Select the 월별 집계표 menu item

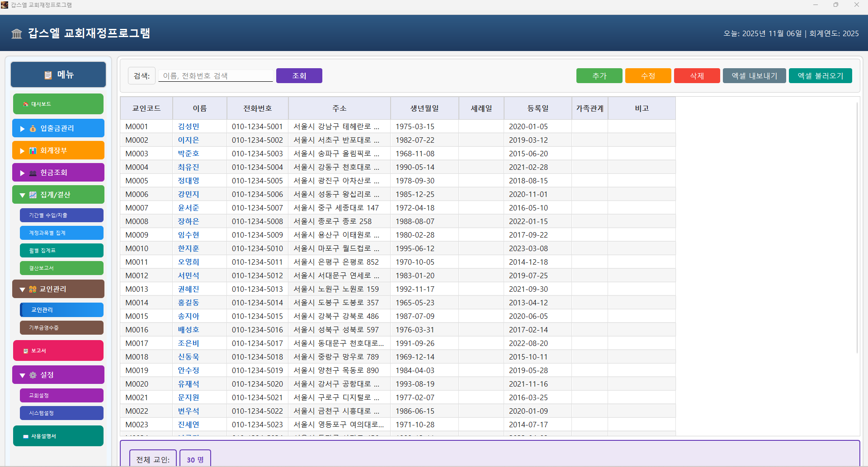(x=61, y=251)
